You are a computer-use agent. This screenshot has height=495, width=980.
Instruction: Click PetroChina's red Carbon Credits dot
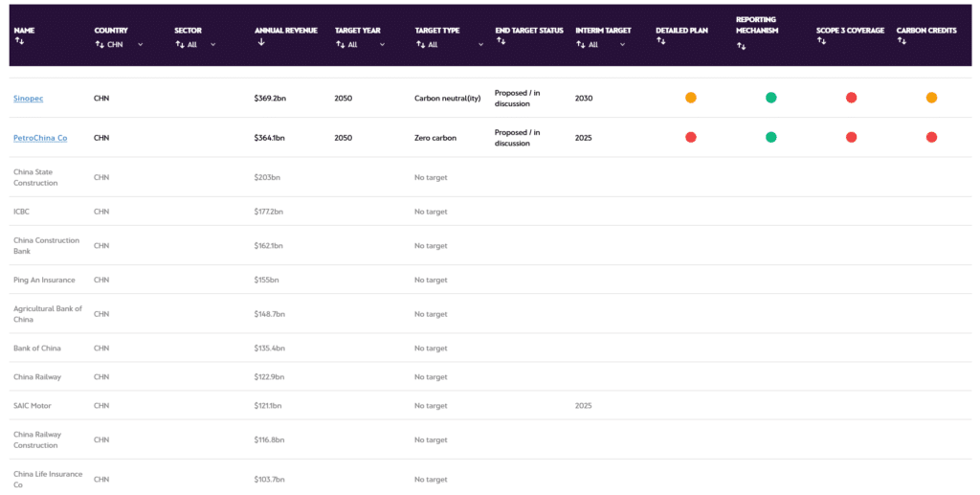pos(931,137)
